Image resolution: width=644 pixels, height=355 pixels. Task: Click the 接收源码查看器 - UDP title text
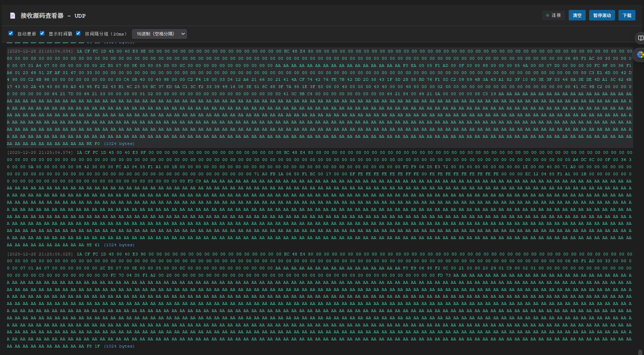pos(53,16)
